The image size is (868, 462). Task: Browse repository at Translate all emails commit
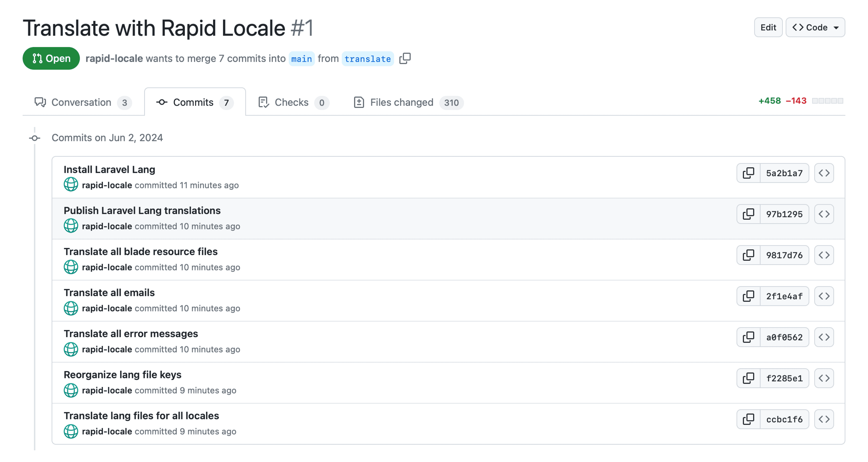pyautogui.click(x=824, y=296)
